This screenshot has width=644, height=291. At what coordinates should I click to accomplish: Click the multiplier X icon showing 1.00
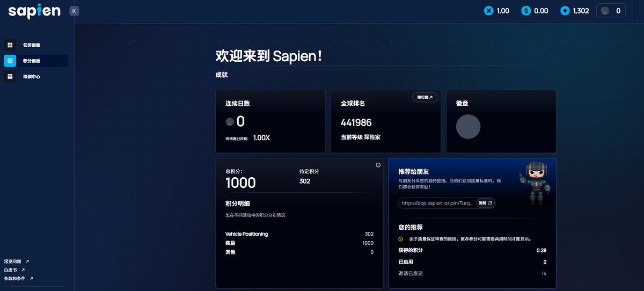488,11
